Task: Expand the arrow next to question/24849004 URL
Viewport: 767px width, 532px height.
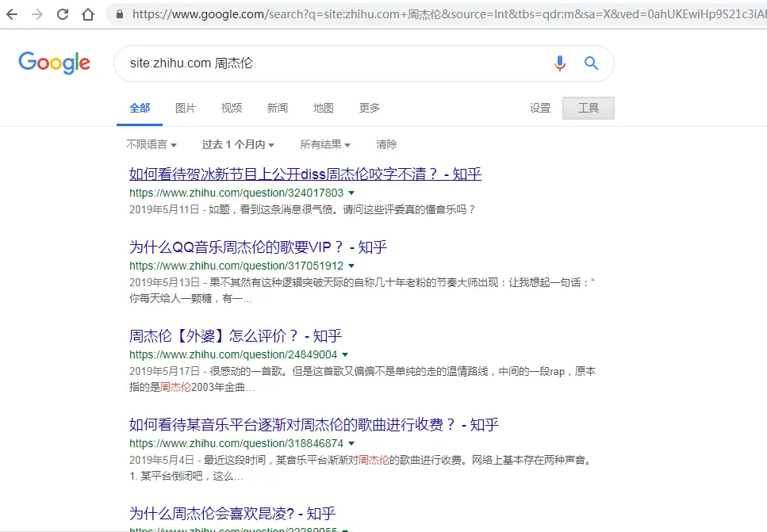Action: tap(345, 354)
